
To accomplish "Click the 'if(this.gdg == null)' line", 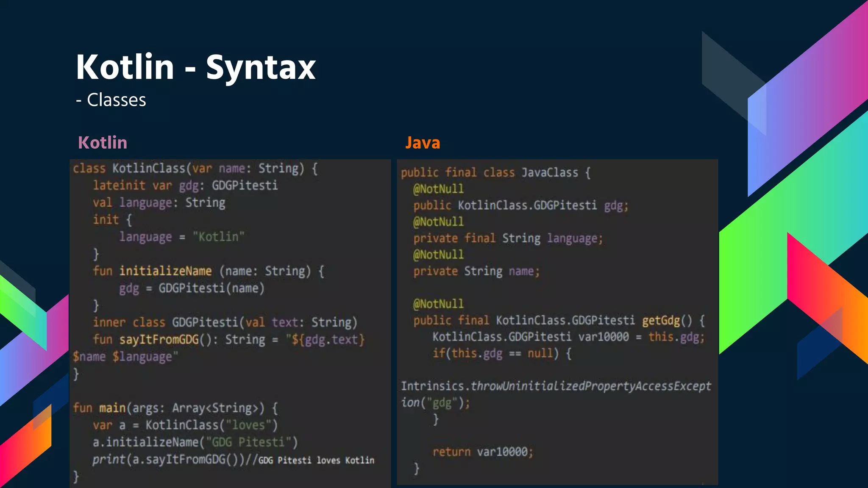I will [x=502, y=354].
